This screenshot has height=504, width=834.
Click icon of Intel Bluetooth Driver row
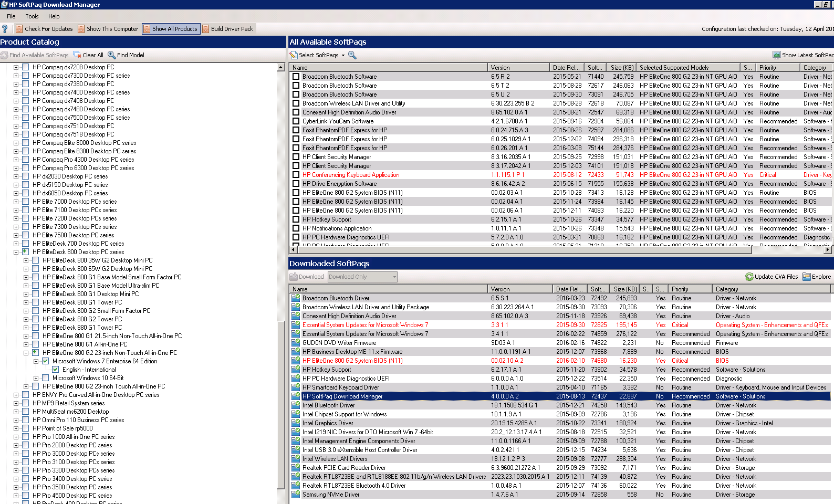(296, 405)
